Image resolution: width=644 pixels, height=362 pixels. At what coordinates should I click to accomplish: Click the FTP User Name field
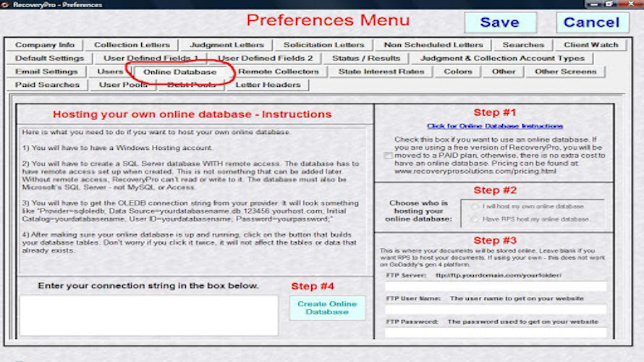coord(496,309)
